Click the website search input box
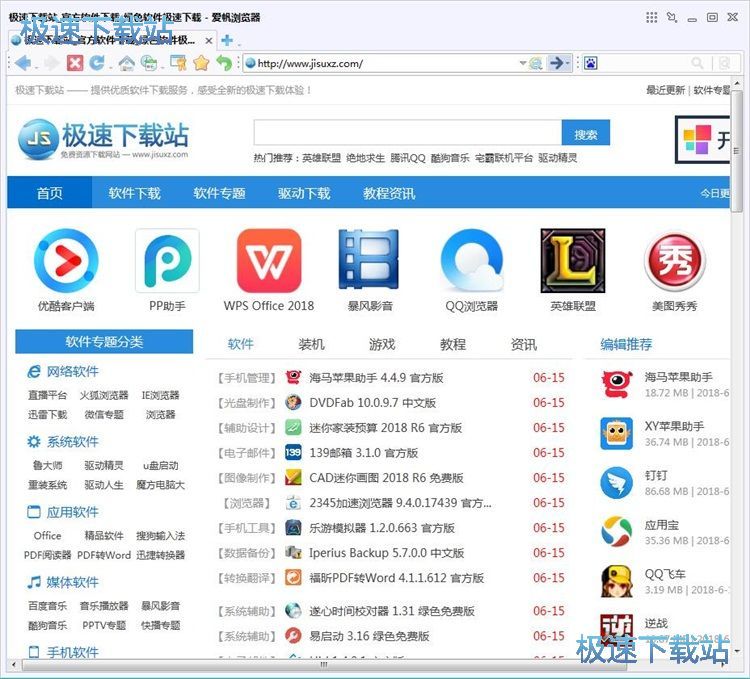Image resolution: width=750 pixels, height=679 pixels. [x=408, y=132]
